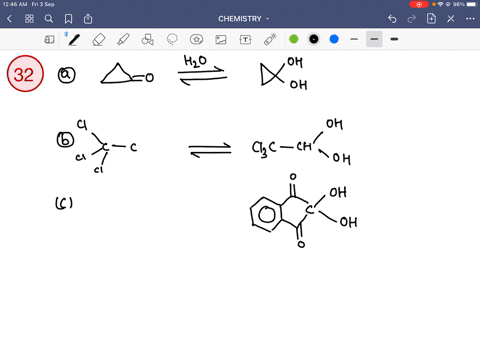
Task: Select the Image insert tool
Action: [x=221, y=40]
